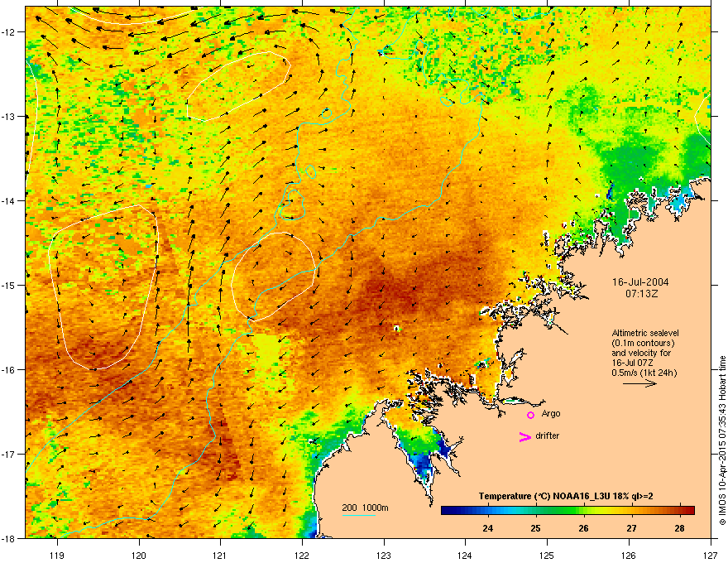
Task: Click the "drifter" legend label
Action: pos(548,435)
